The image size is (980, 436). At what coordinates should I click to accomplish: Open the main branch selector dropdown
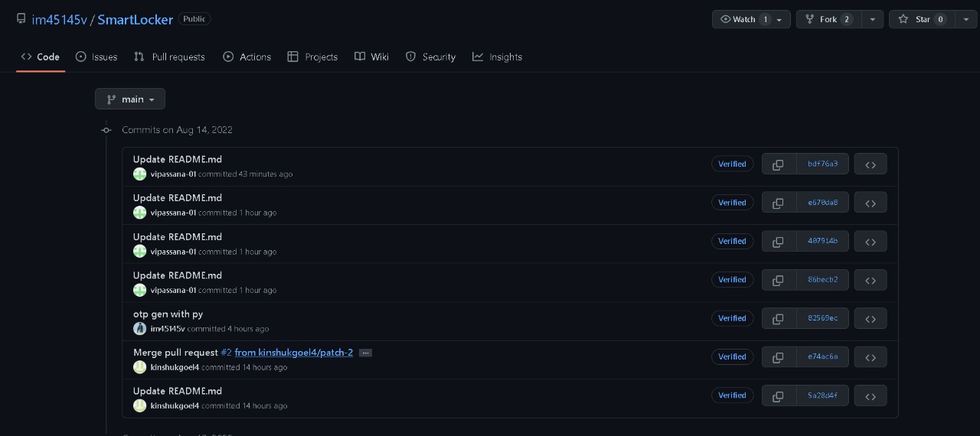pyautogui.click(x=130, y=99)
